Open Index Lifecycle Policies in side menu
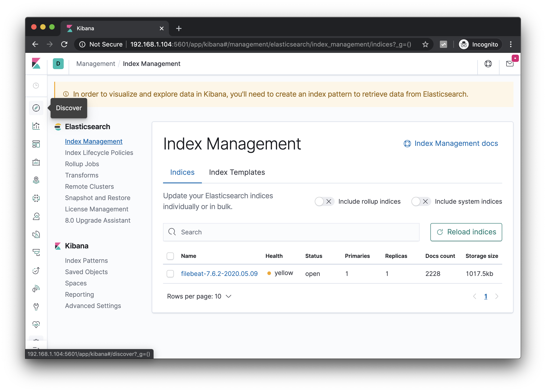The image size is (546, 392). pyautogui.click(x=99, y=153)
